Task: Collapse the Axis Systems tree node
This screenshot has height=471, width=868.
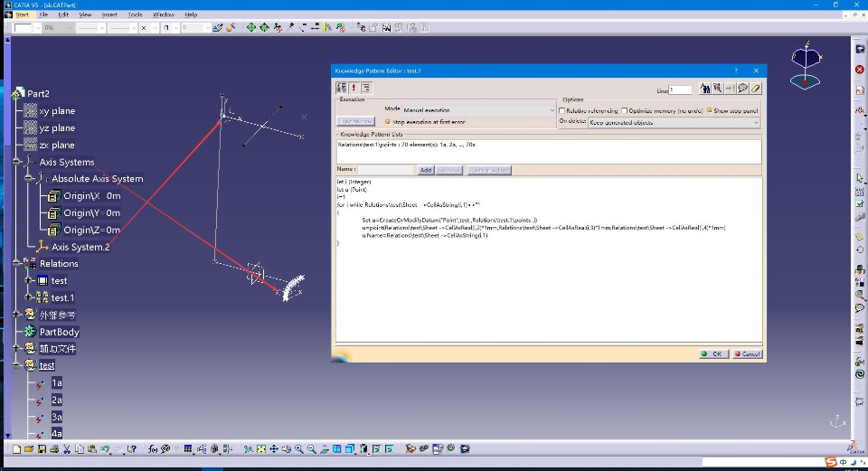Action: coord(16,162)
